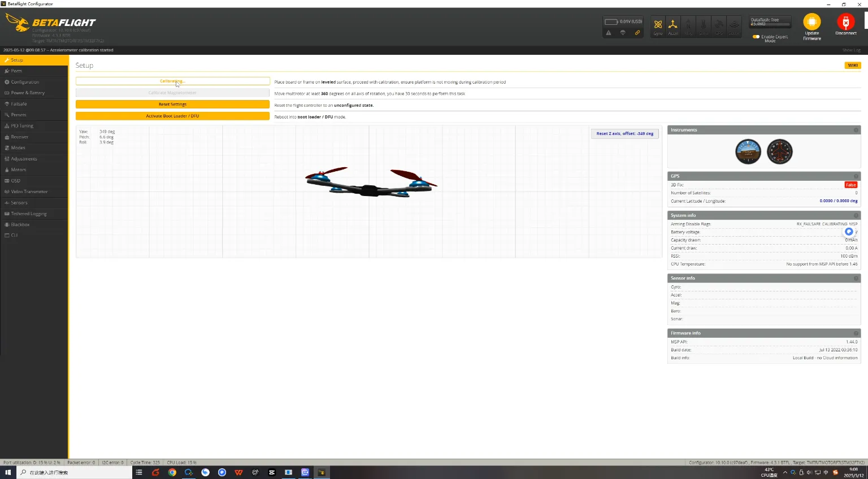Toggle the Enable Expert Mode switch
This screenshot has width=868, height=479.
click(x=756, y=37)
